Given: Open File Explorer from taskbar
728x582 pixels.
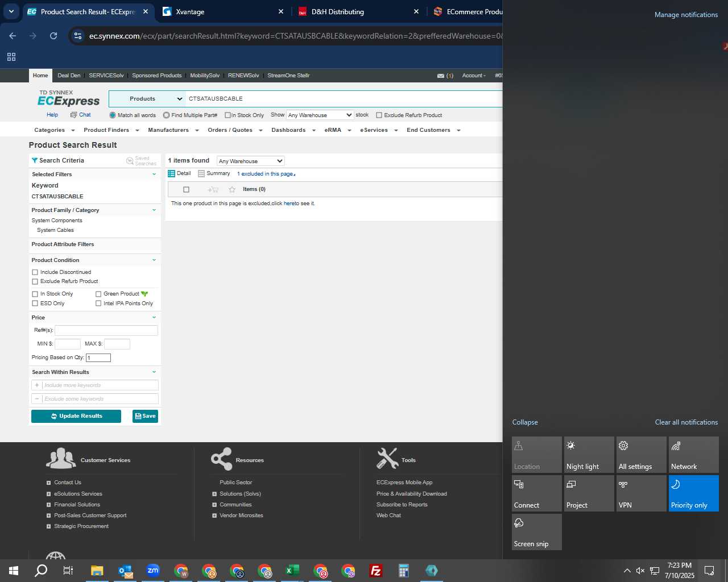Looking at the screenshot, I should (x=97, y=571).
